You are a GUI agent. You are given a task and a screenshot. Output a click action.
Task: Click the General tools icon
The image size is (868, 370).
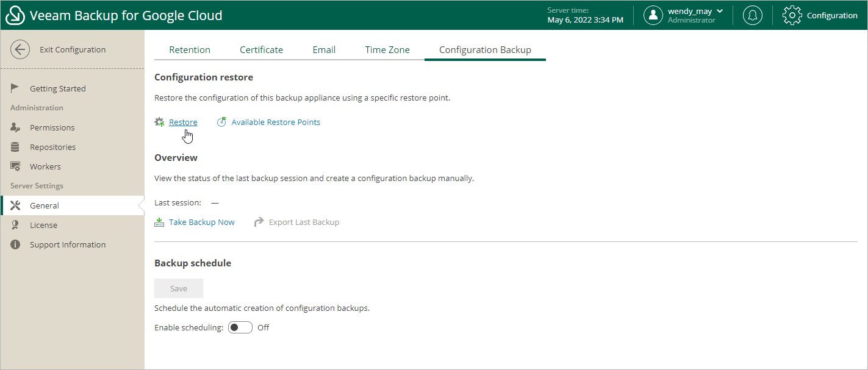pos(16,205)
